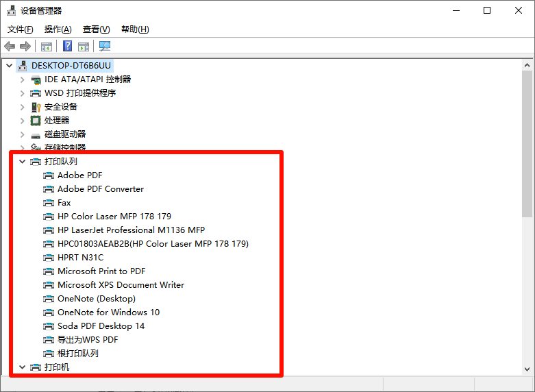Expand the IDE ATA/ATAPI 控制器 node
Image resolution: width=535 pixels, height=392 pixels.
click(22, 79)
